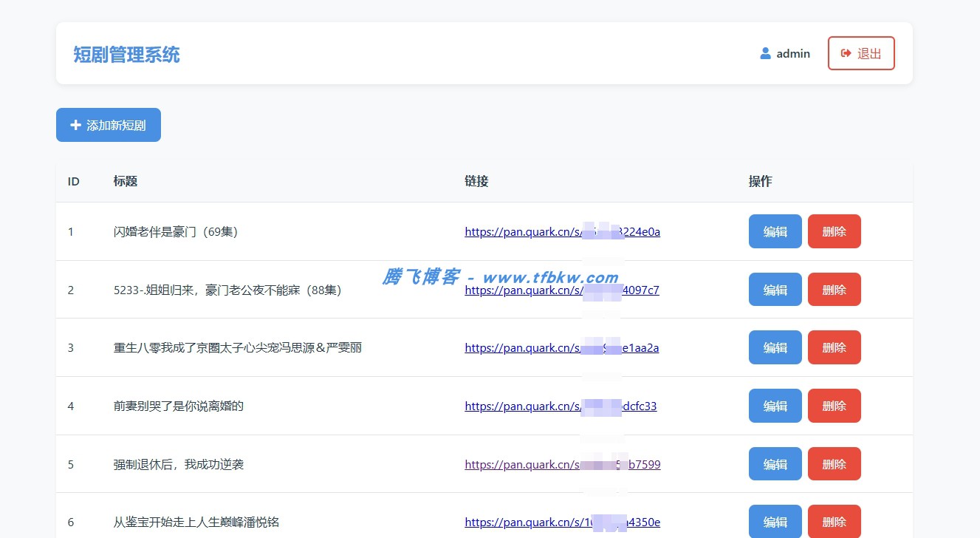Delete the entry 重生八零我成了京圈太子心尖宠
980x538 pixels.
pyautogui.click(x=834, y=347)
